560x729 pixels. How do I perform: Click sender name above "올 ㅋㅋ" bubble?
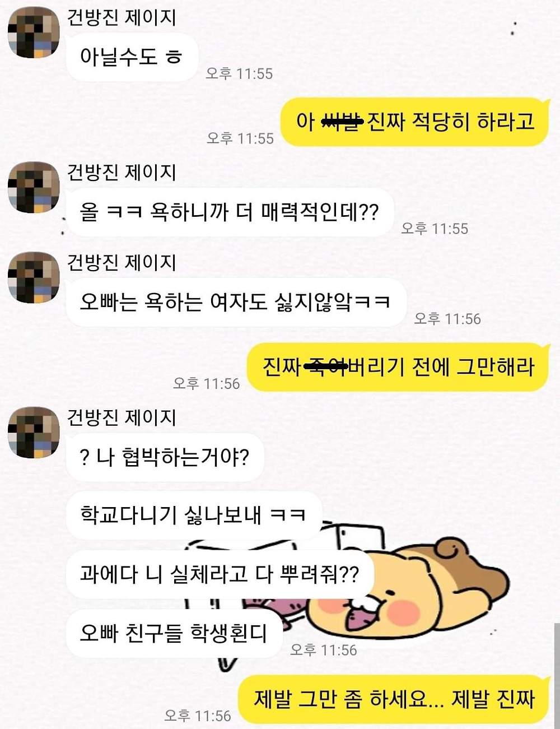122,173
